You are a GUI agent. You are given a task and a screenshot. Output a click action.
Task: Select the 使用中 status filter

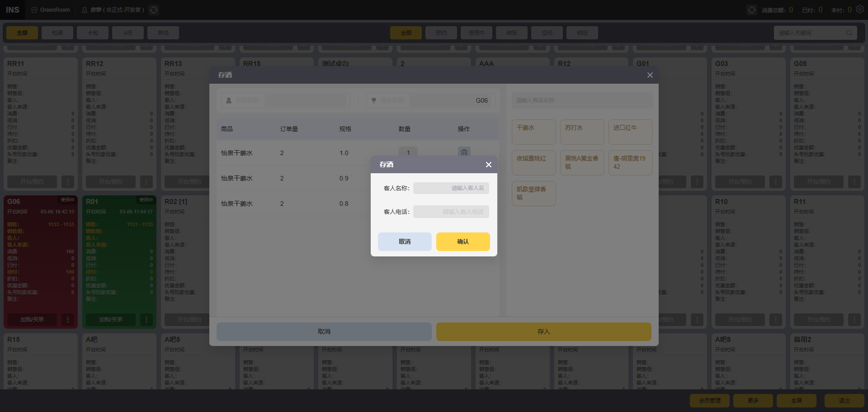[x=476, y=33]
